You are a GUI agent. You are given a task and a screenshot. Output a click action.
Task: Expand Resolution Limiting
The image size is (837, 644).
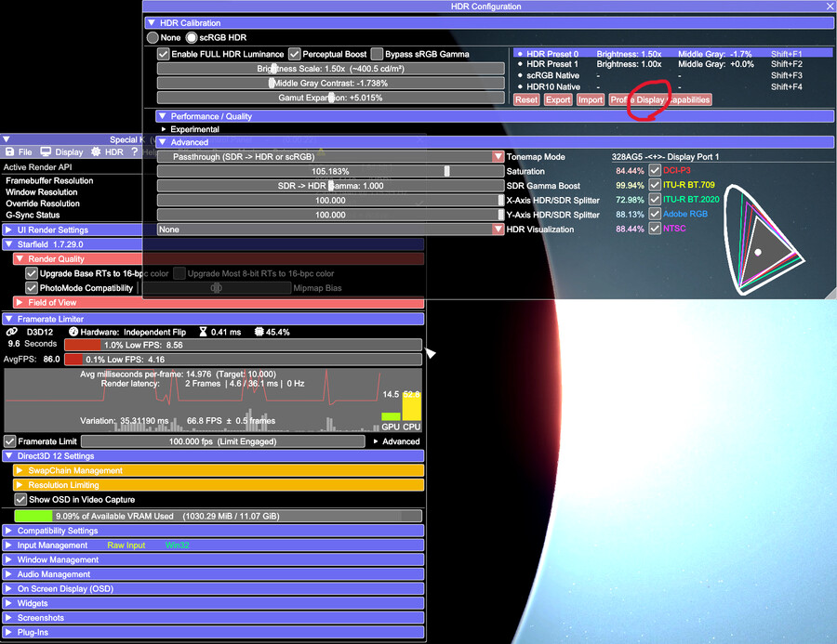point(219,485)
